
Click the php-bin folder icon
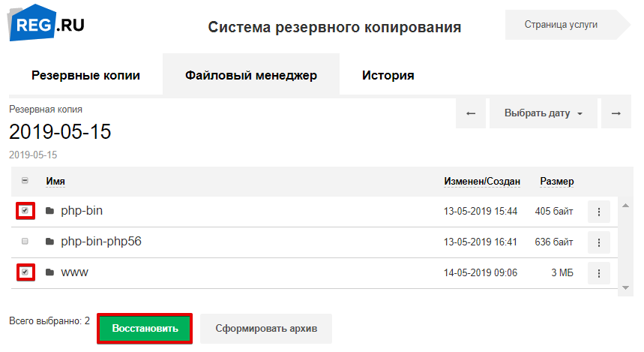[49, 212]
